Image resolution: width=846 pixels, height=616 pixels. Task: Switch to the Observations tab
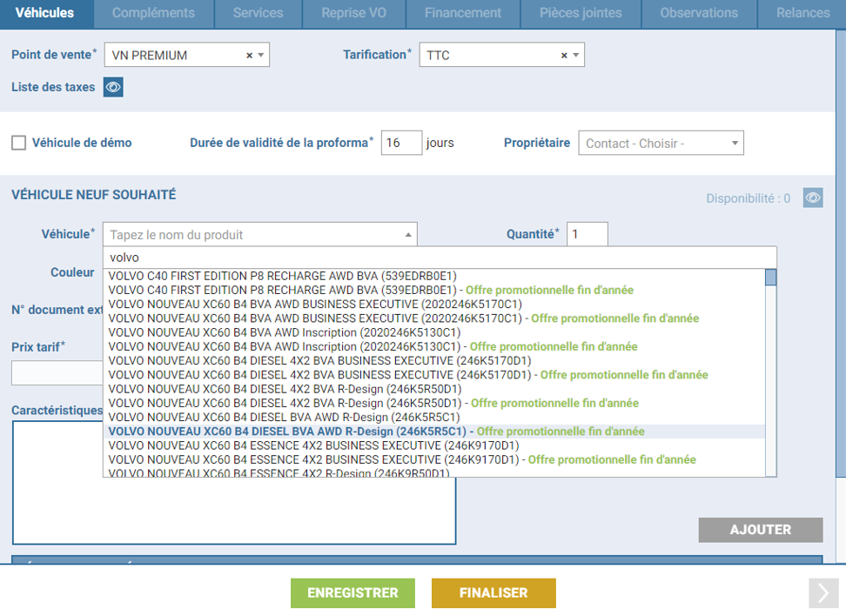click(699, 13)
